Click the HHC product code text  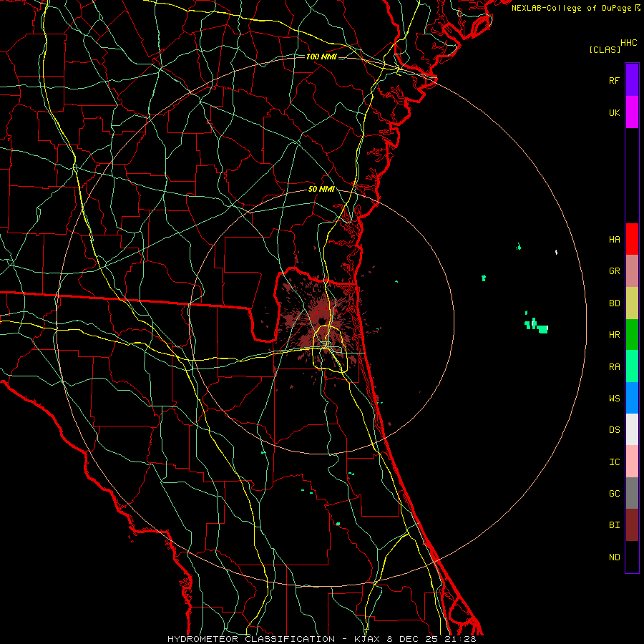click(x=628, y=43)
